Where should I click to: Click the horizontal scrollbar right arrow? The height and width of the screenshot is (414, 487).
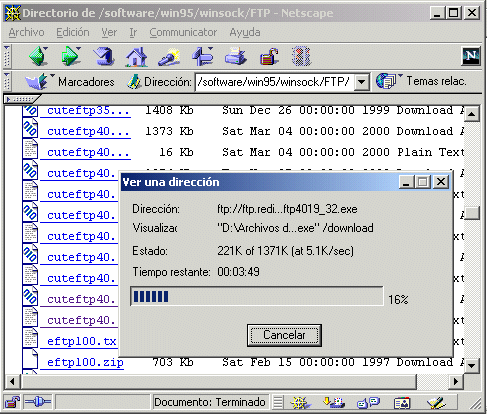455,381
